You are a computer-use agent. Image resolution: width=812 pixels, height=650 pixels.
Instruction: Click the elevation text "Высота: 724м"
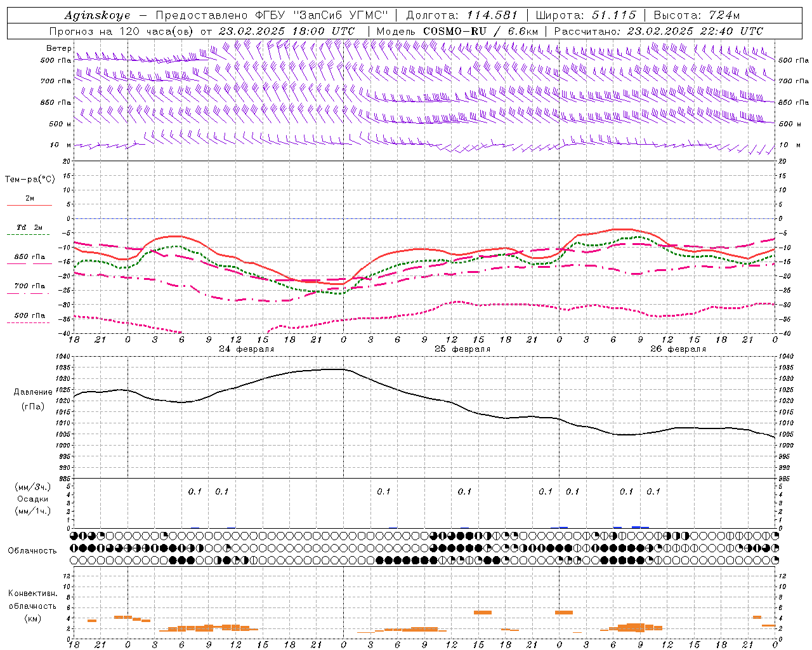pyautogui.click(x=697, y=15)
